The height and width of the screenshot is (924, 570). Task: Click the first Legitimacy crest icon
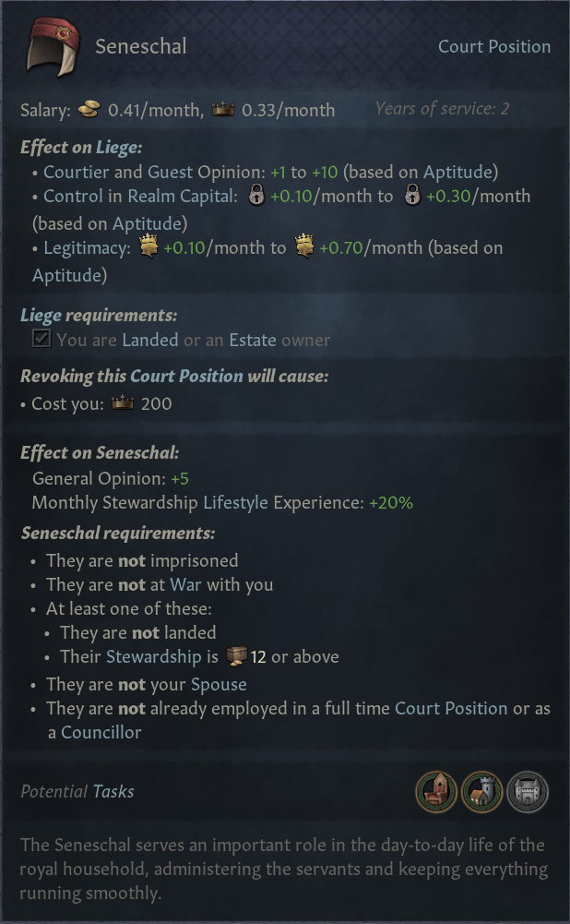(x=148, y=248)
